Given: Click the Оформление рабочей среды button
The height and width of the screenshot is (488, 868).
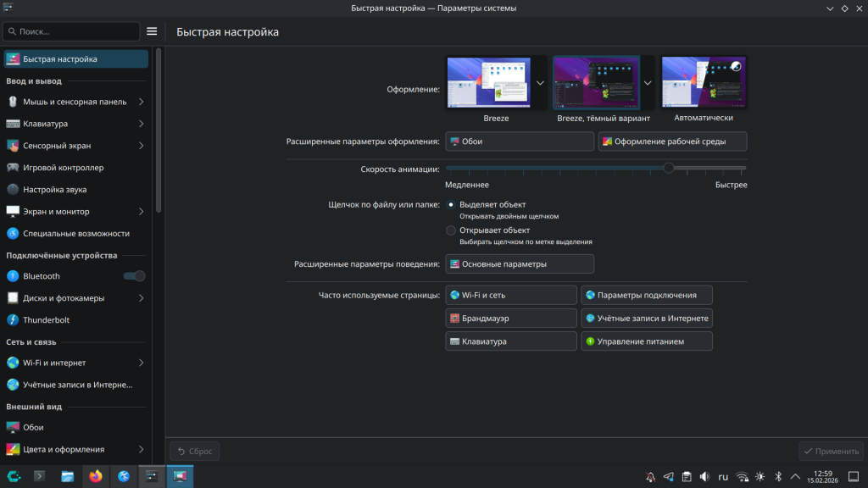Looking at the screenshot, I should (x=672, y=141).
